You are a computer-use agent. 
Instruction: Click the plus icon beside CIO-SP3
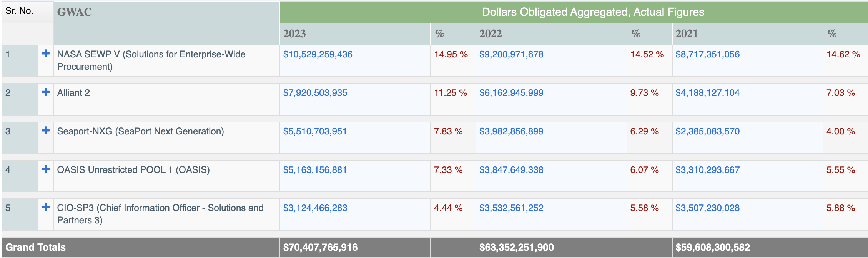45,207
